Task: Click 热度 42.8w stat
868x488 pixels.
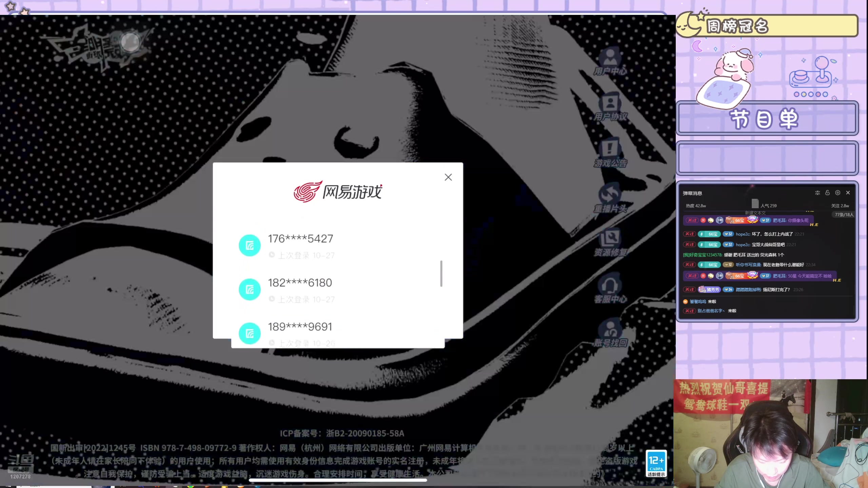Action: click(696, 206)
